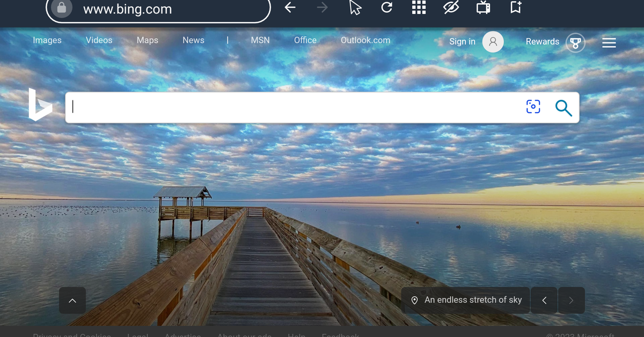Click the magnifier search button
This screenshot has width=644, height=337.
click(x=563, y=108)
